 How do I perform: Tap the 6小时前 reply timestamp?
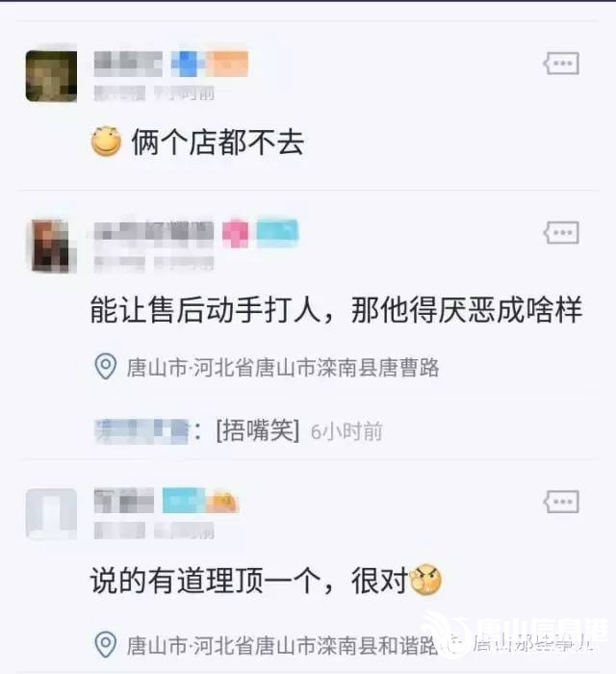pyautogui.click(x=346, y=431)
